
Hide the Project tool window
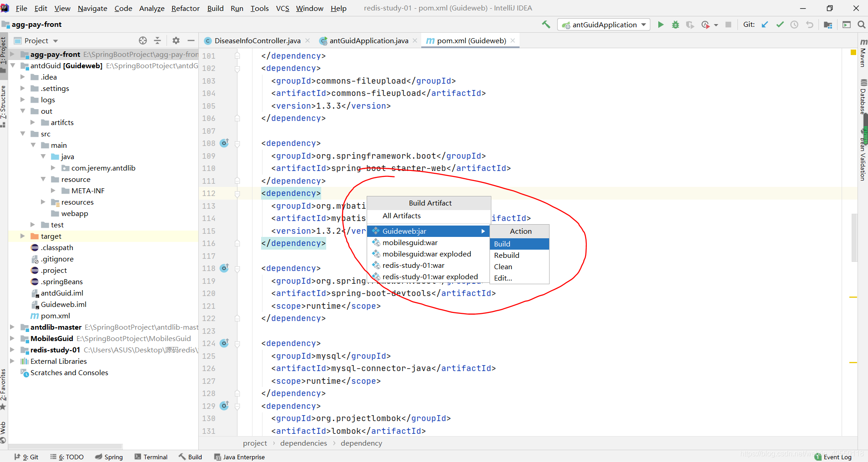(x=191, y=40)
